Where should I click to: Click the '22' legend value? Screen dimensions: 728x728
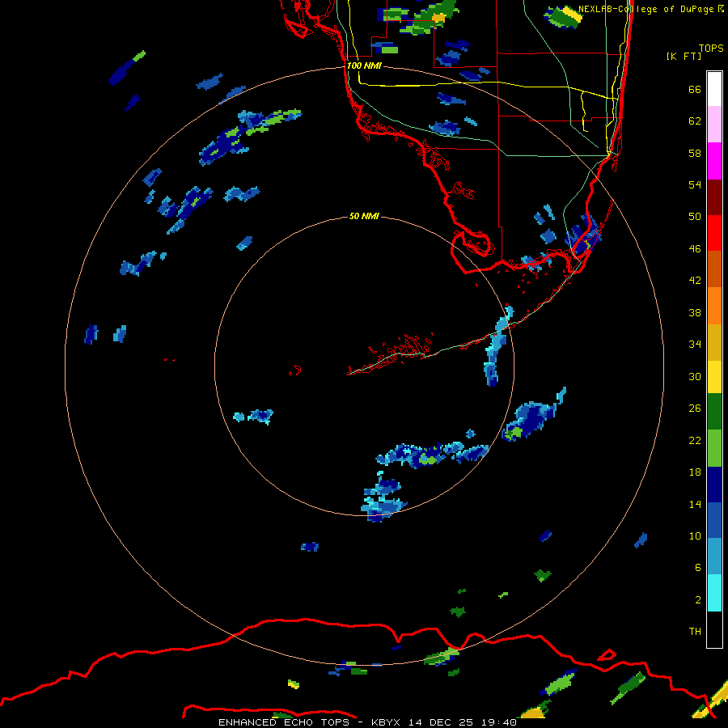[695, 441]
